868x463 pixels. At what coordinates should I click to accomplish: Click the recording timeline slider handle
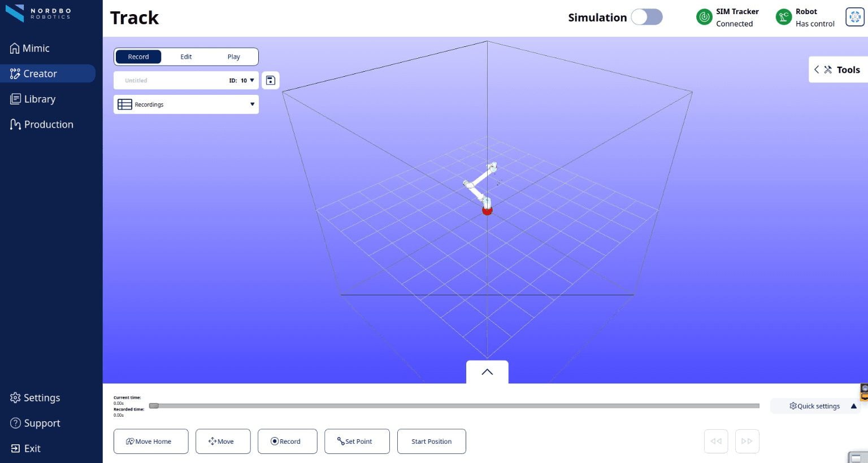click(154, 406)
